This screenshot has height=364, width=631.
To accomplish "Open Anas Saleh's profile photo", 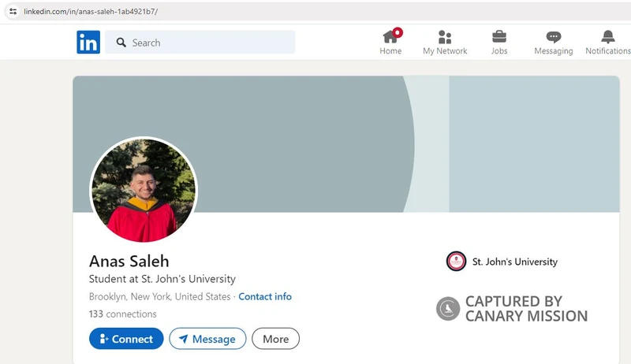I will coord(144,190).
